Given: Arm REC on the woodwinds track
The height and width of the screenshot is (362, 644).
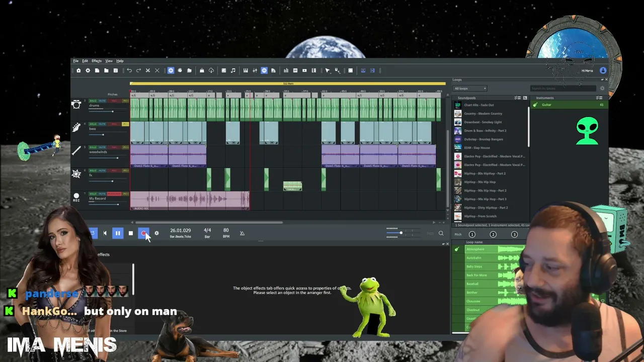Looking at the screenshot, I should (x=114, y=147).
